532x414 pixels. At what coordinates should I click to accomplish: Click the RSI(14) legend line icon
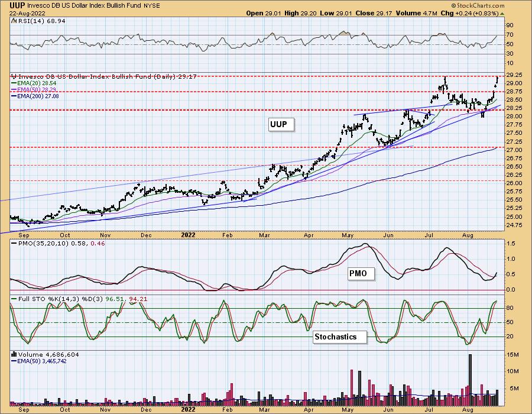click(14, 21)
